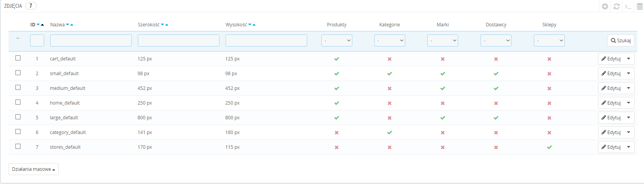Image resolution: width=644 pixels, height=184 pixels.
Task: Click the refresh list icon
Action: point(617,6)
